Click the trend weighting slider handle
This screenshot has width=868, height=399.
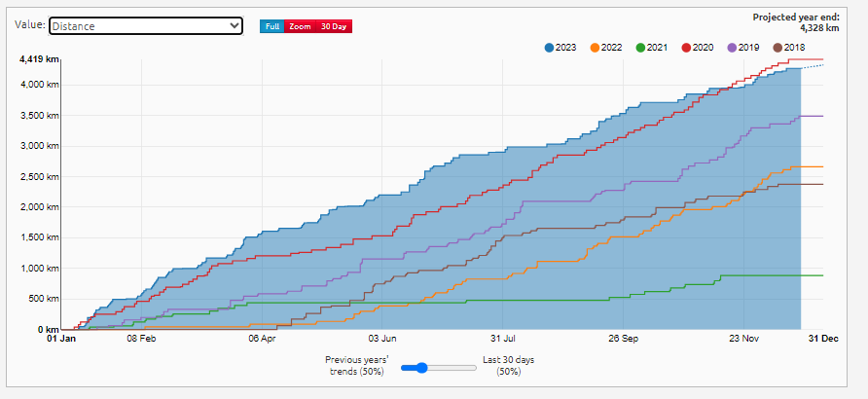tap(421, 367)
